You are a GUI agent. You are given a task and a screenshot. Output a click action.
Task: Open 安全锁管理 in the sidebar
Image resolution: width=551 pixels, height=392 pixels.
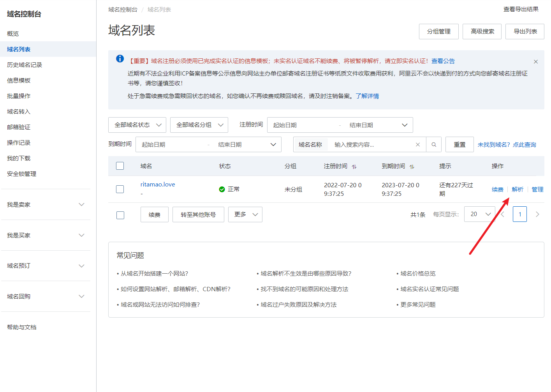22,174
